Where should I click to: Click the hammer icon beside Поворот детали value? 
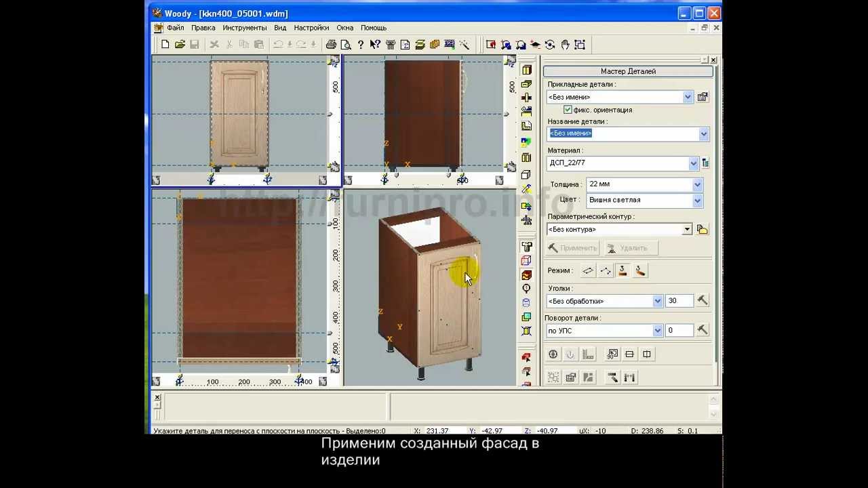click(703, 330)
